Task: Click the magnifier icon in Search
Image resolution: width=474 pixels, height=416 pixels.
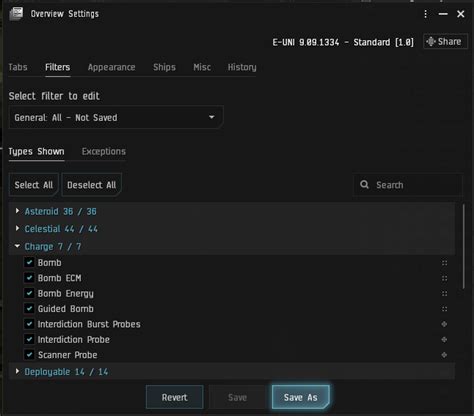Action: 365,185
